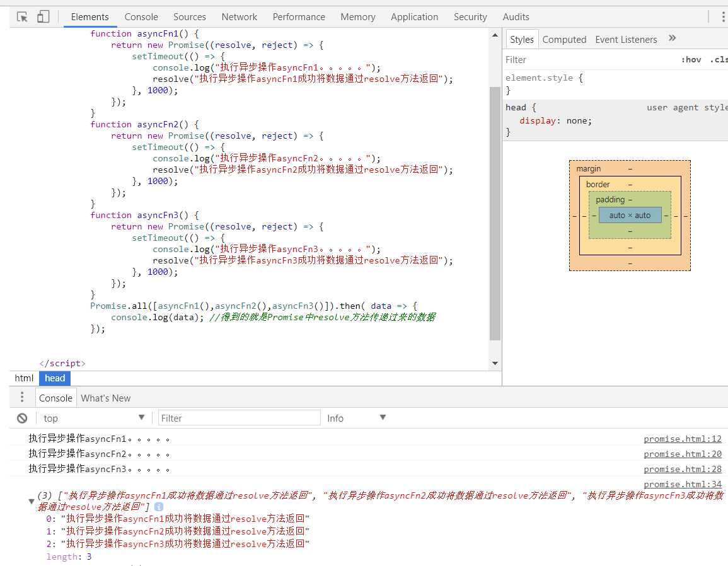The width and height of the screenshot is (728, 566).
Task: Click console message 执行异步操作asyncFn1
Action: pos(99,439)
